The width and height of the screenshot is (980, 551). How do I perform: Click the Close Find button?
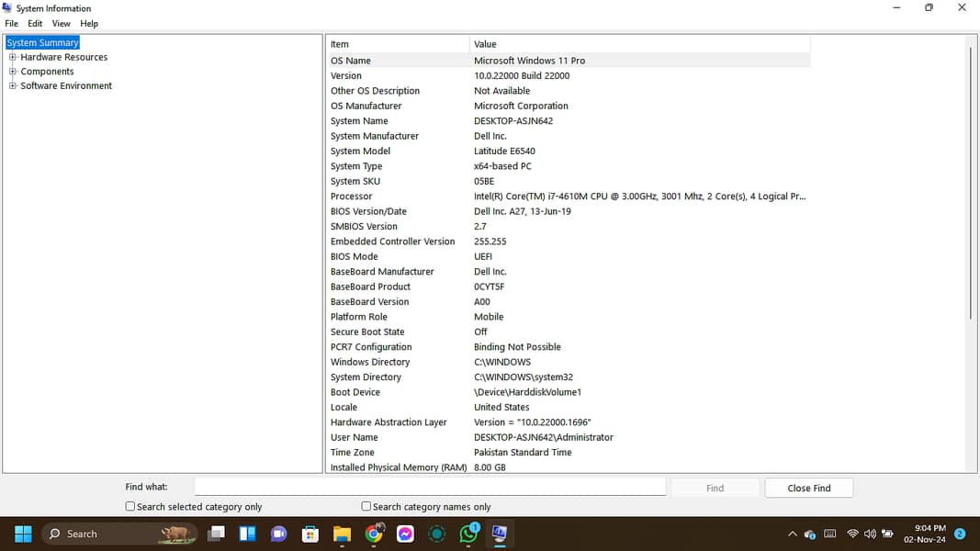(808, 489)
